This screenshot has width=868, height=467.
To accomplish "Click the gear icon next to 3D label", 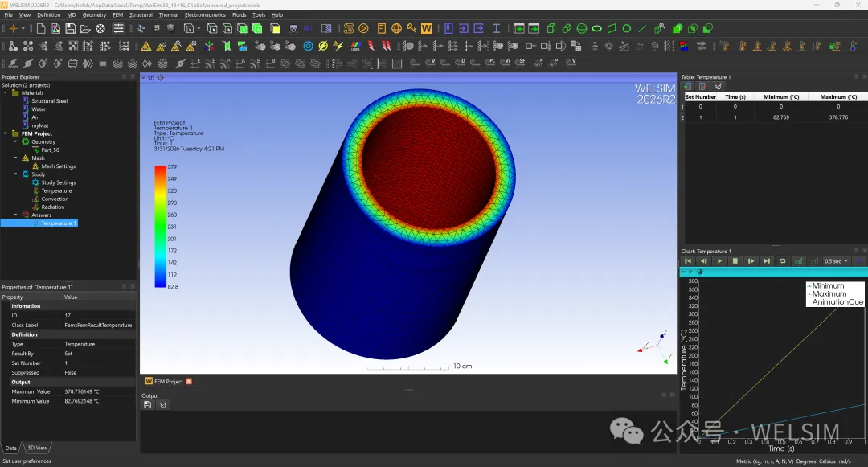I will pyautogui.click(x=161, y=78).
